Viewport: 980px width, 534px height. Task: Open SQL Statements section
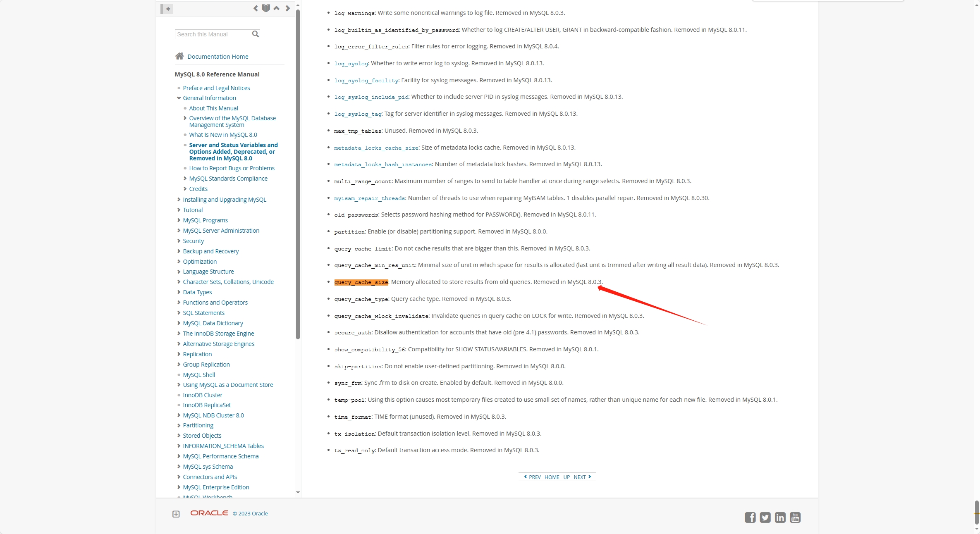coord(203,313)
